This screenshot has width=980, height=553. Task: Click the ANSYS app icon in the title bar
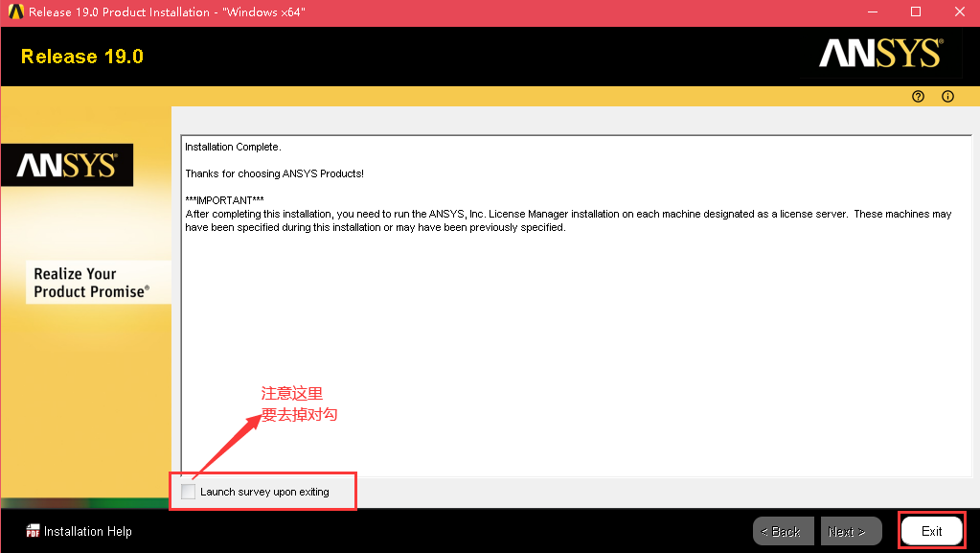15,12
